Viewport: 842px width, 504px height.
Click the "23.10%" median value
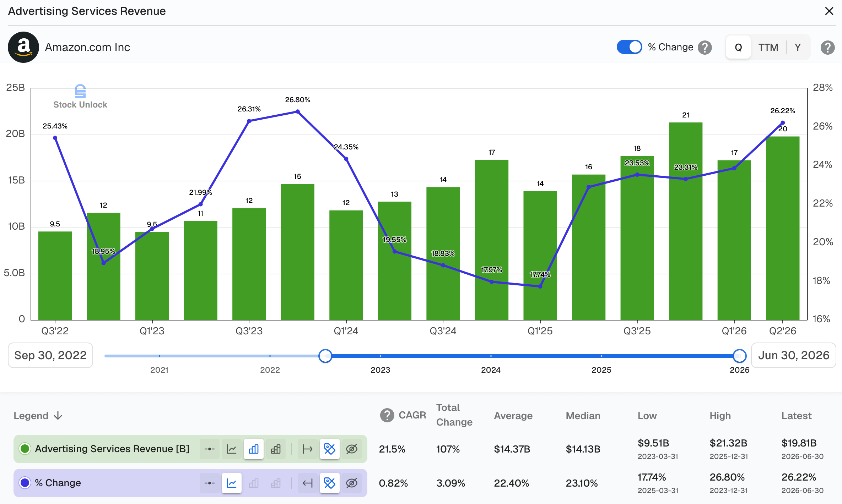[x=582, y=483]
